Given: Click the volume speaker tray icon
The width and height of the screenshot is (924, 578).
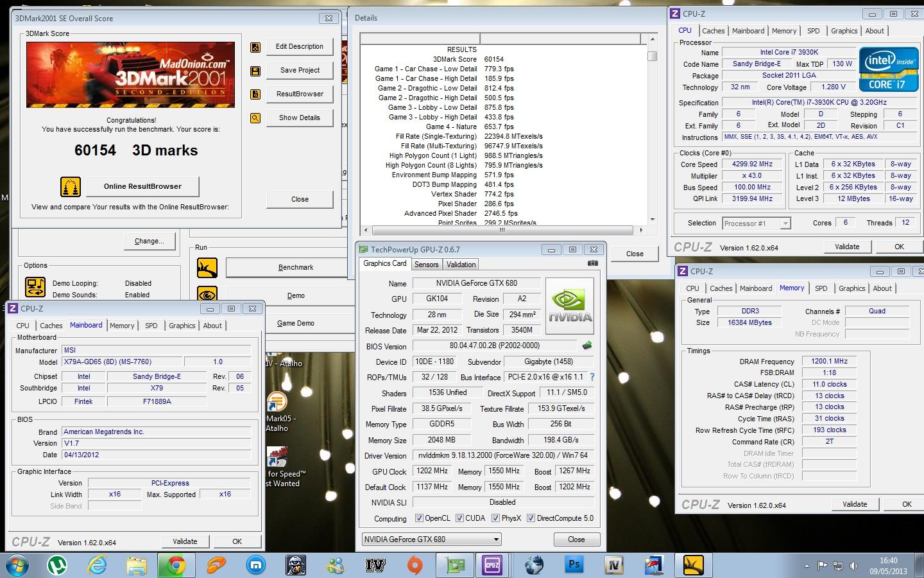Looking at the screenshot, I should coord(853,566).
